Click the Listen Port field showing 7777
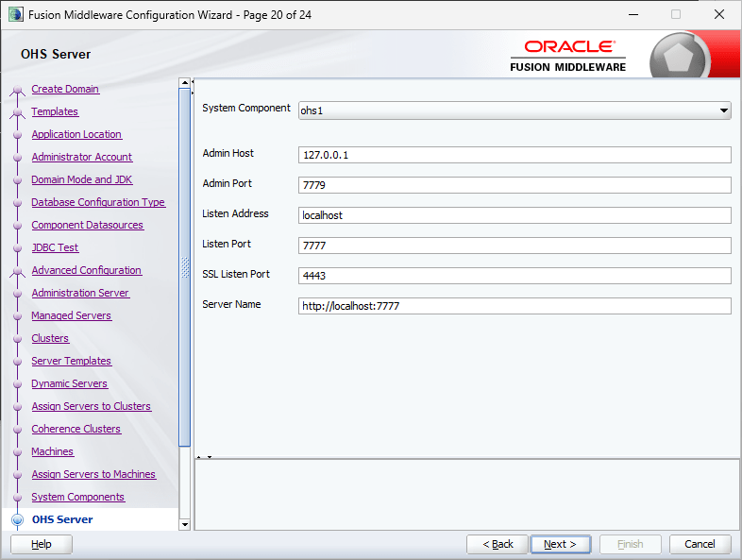This screenshot has width=742, height=560. [x=514, y=246]
